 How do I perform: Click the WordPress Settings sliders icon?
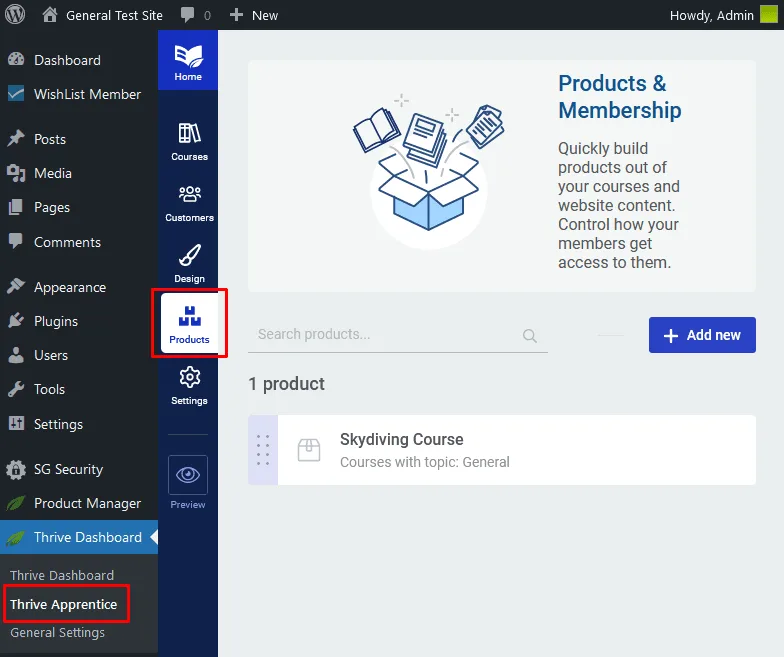16,423
